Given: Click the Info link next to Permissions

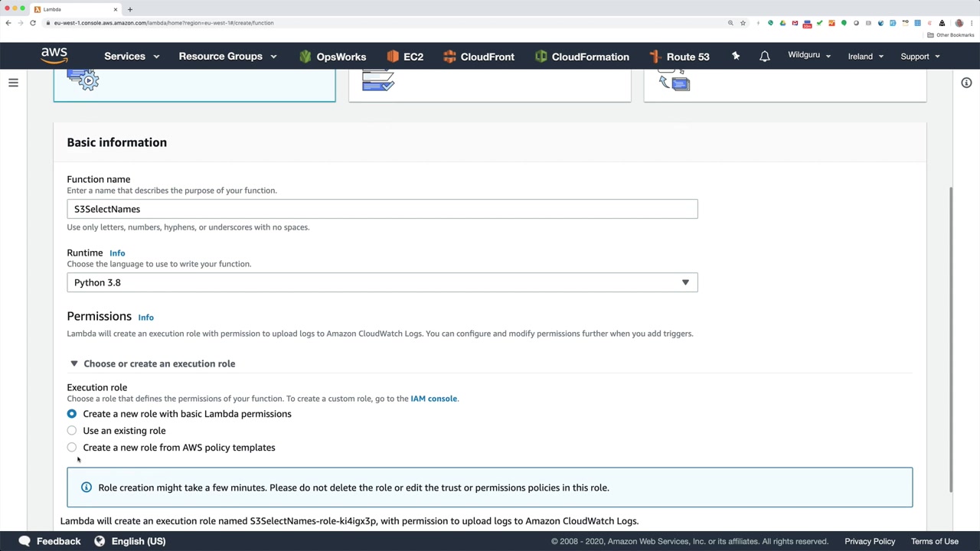Looking at the screenshot, I should (145, 318).
